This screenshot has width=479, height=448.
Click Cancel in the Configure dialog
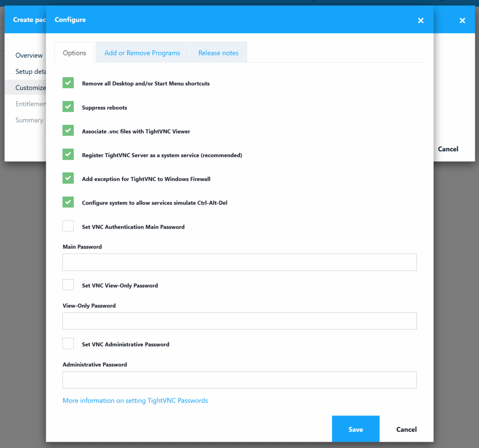[406, 429]
